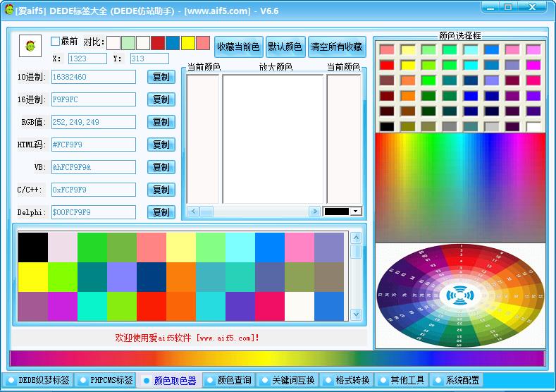The width and height of the screenshot is (556, 392).
Task: Copy the Delphi color code
Action: click(161, 212)
